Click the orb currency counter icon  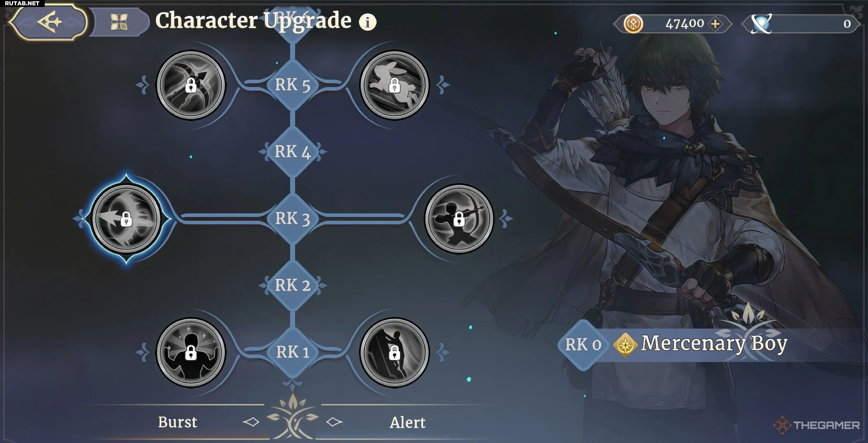pyautogui.click(x=761, y=24)
